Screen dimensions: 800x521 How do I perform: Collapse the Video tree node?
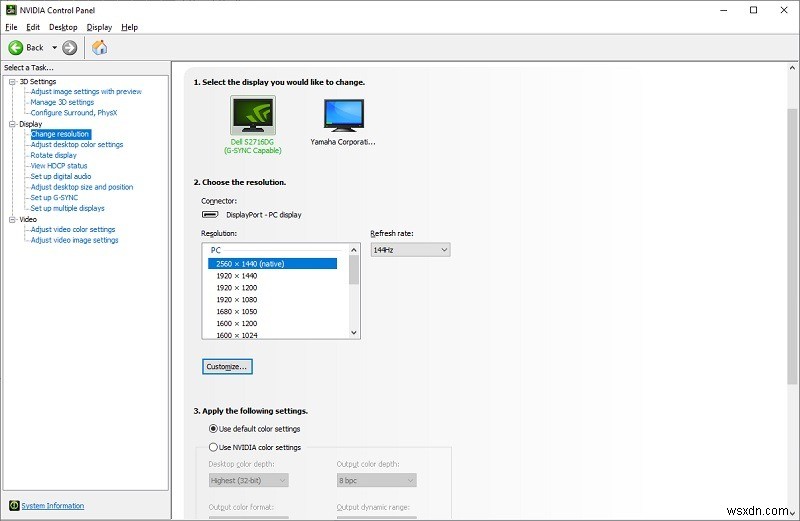12,219
